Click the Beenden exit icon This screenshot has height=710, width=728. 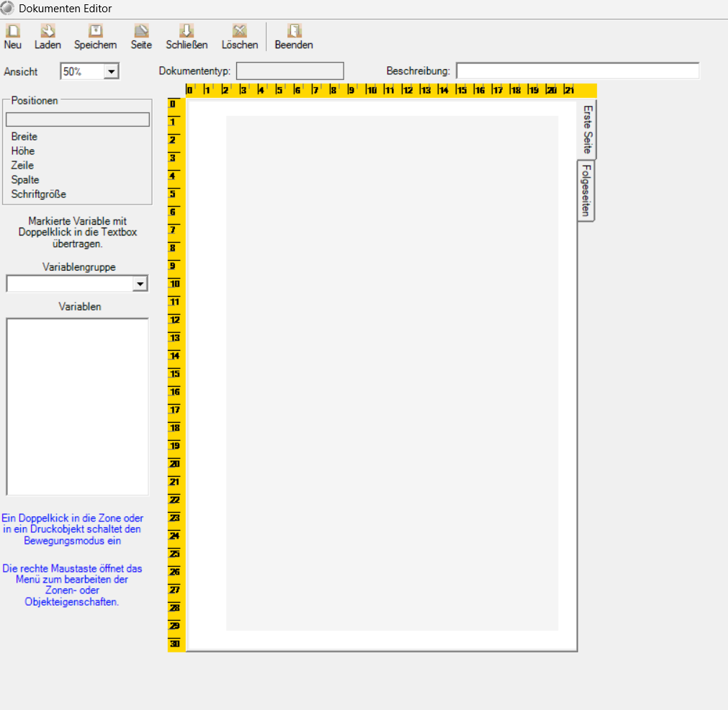coord(294,31)
